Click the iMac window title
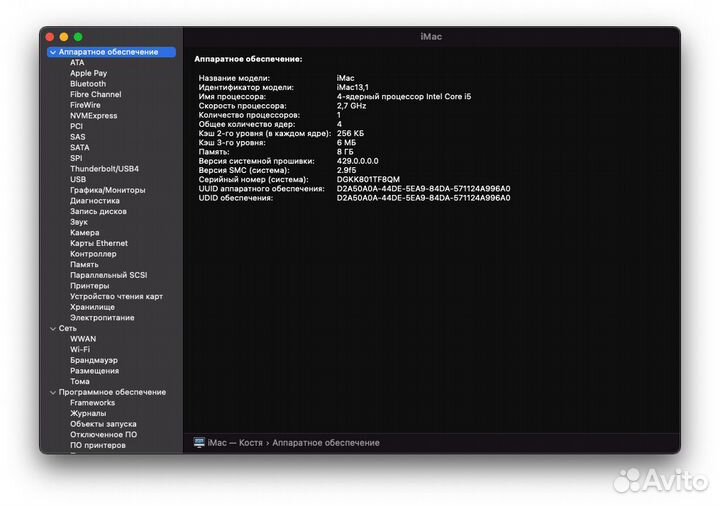The width and height of the screenshot is (720, 506). 431,36
